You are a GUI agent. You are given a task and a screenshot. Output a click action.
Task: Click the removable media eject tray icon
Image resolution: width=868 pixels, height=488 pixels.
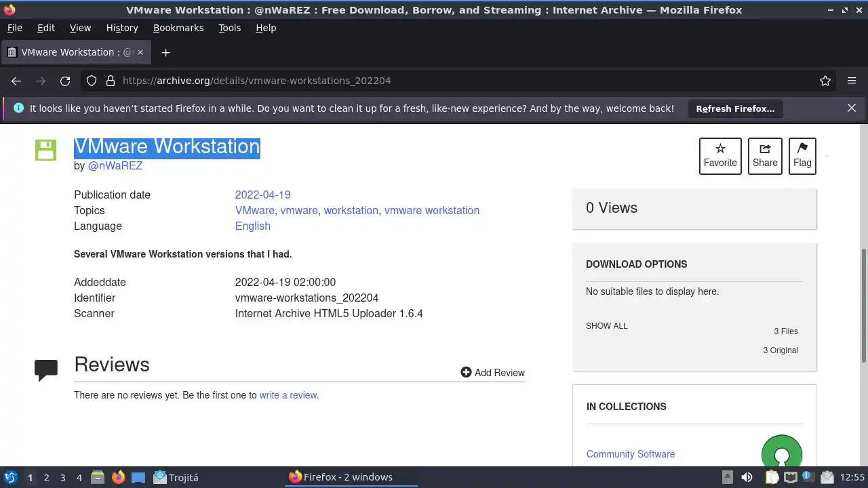(727, 477)
